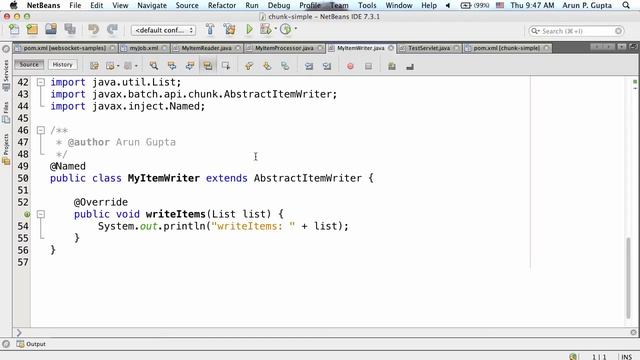
Task: Open the Debug Project dropdown arrow
Action: click(x=276, y=29)
